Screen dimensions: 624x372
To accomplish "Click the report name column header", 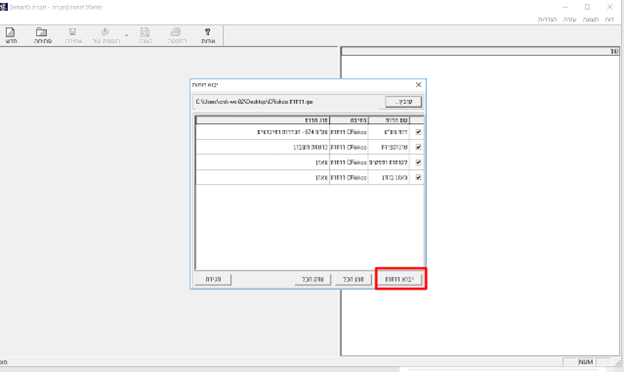I will [389, 120].
